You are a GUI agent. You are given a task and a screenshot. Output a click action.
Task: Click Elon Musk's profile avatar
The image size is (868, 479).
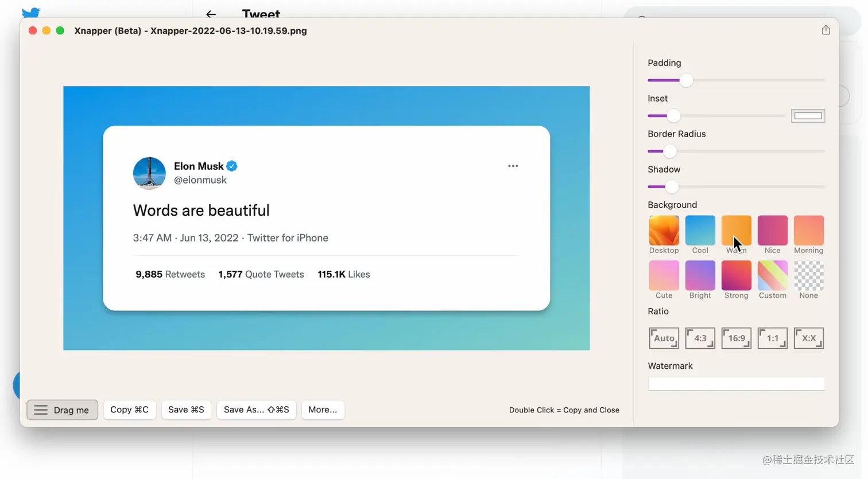[x=149, y=173]
